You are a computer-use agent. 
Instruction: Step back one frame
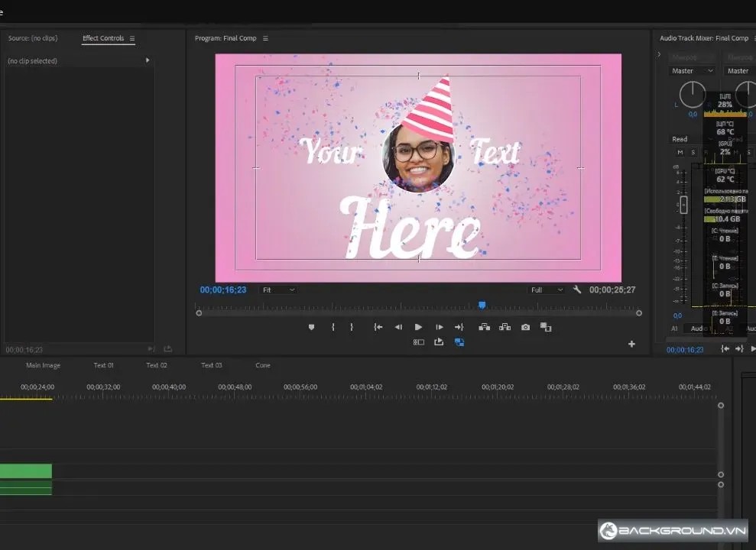[398, 327]
